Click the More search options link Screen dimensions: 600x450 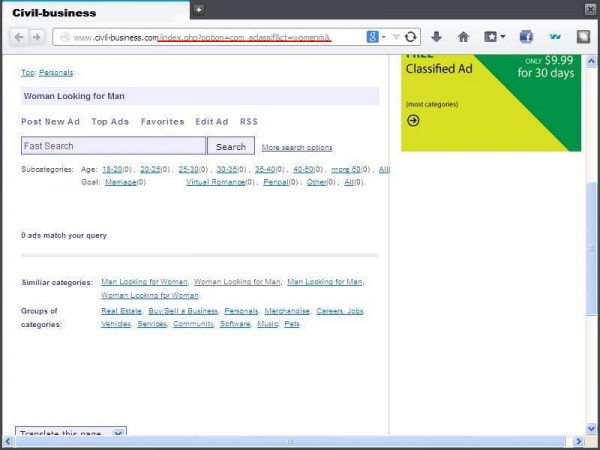pyautogui.click(x=297, y=148)
